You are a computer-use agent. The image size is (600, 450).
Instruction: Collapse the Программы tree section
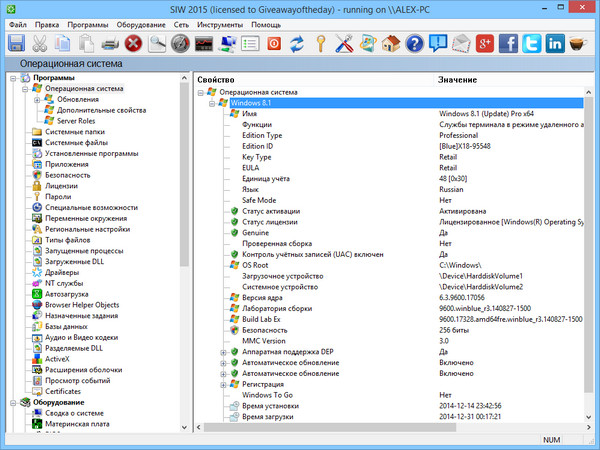click(11, 77)
